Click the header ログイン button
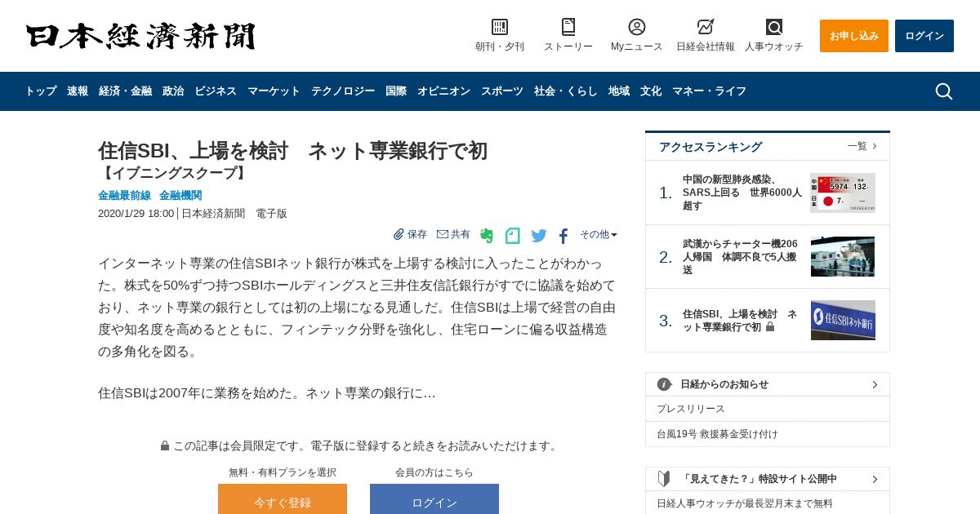 (x=924, y=36)
